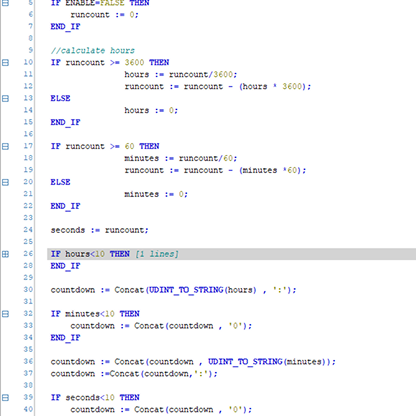Screen dimensions: 416x416
Task: Click the folded '[1 lines]' indicator
Action: pyautogui.click(x=157, y=254)
